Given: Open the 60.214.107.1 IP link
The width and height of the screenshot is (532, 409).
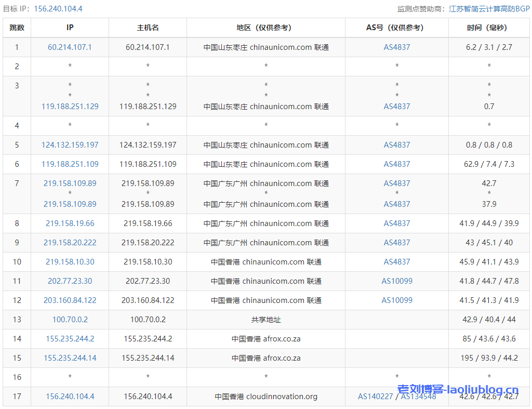Looking at the screenshot, I should click(x=70, y=47).
